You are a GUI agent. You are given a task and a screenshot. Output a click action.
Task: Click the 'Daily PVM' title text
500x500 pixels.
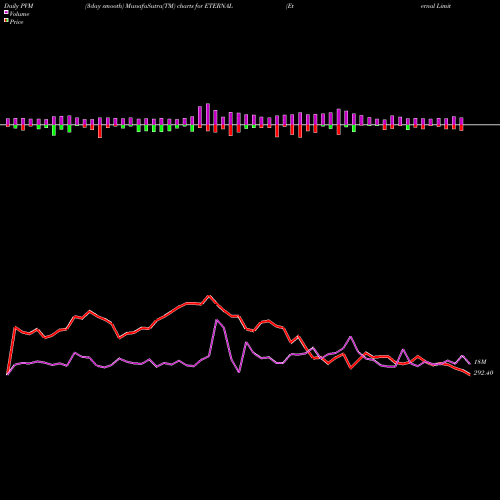pyautogui.click(x=19, y=6)
